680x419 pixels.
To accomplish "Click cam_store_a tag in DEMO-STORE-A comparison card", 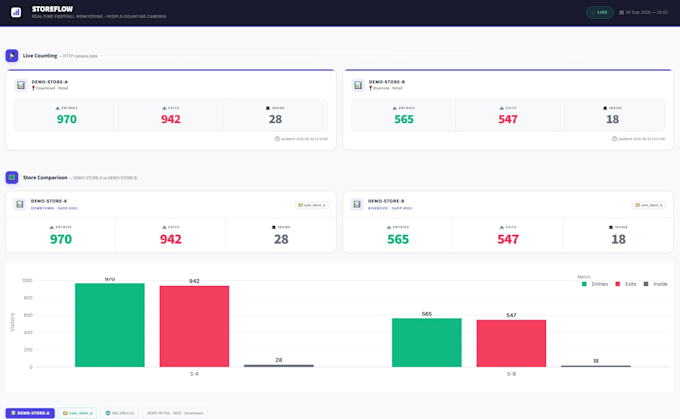I will pos(312,205).
